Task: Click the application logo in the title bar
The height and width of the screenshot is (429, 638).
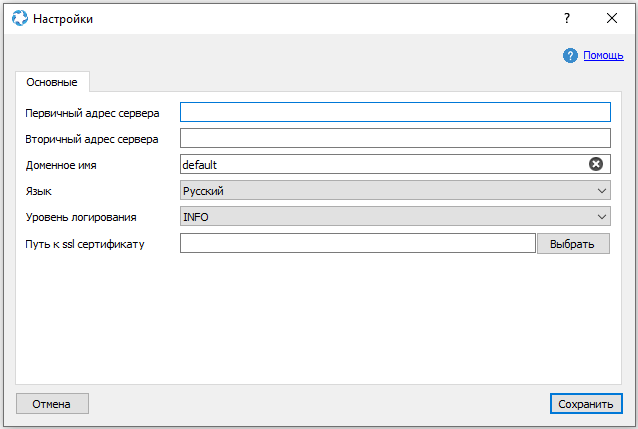Action: point(18,18)
